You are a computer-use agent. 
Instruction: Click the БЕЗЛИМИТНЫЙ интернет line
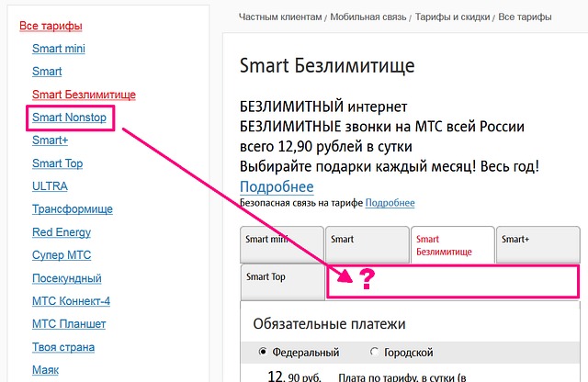point(323,107)
